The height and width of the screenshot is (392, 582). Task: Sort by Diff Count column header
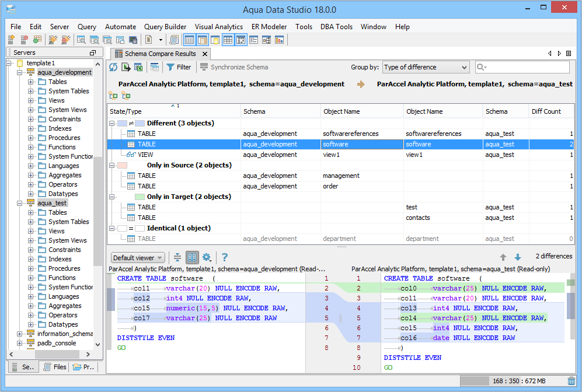[551, 111]
